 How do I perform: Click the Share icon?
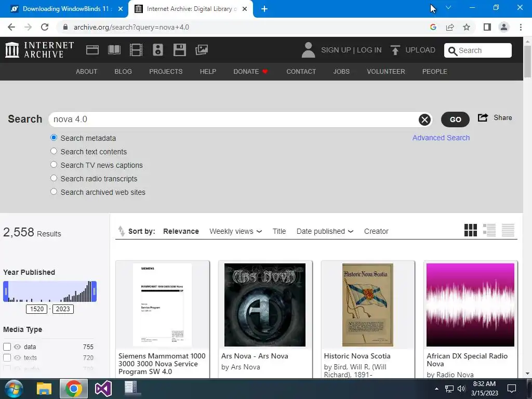[483, 117]
